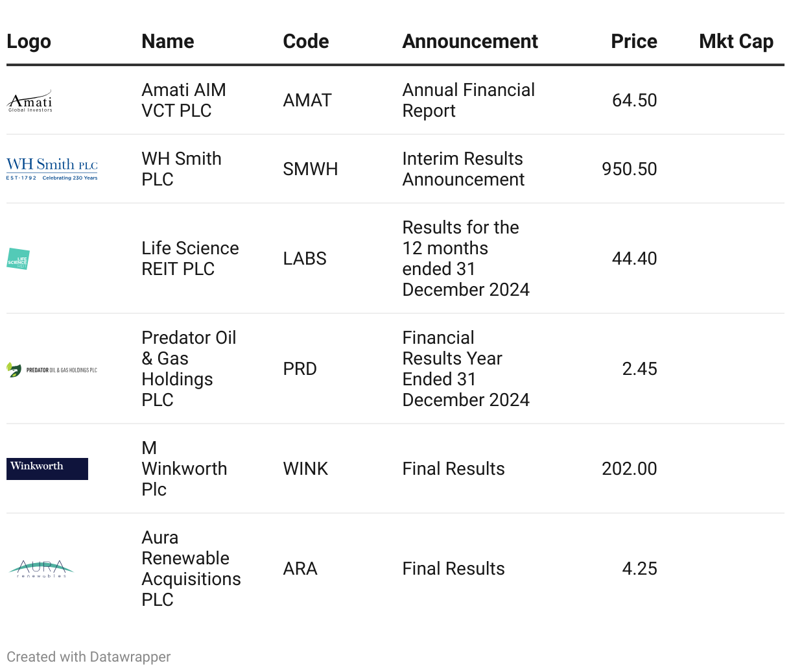Screen dimensions: 791x672
Task: Click M Winkworth Plc Final Results announcement
Action: click(x=454, y=469)
